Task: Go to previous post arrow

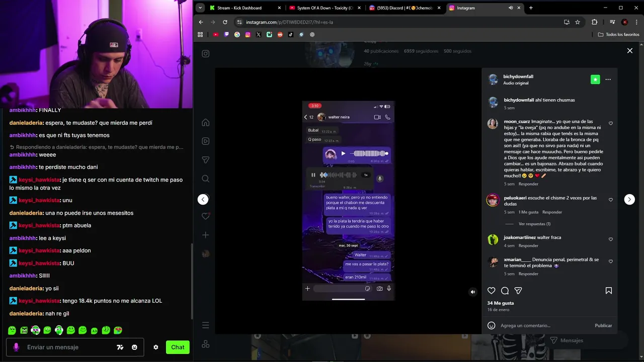Action: (203, 200)
